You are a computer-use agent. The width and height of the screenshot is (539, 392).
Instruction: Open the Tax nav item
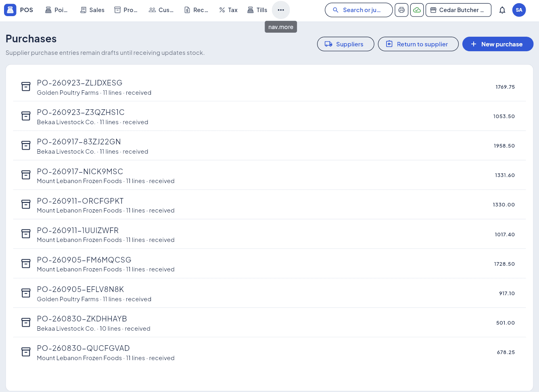coord(228,10)
